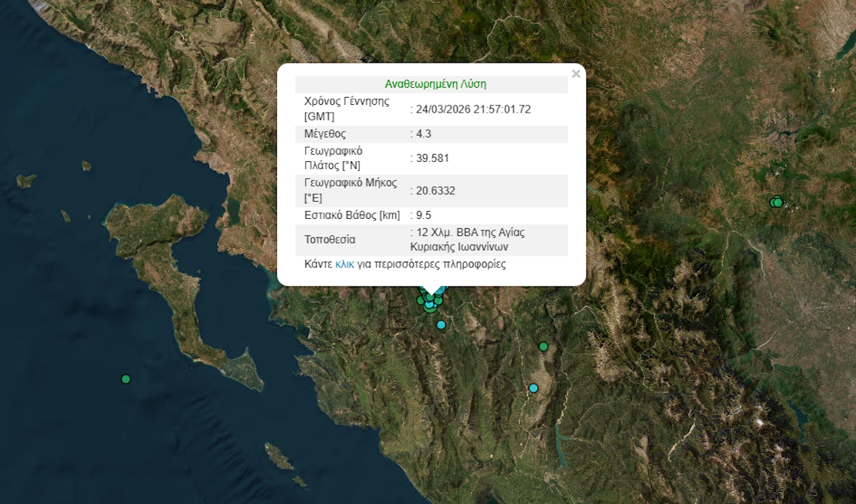
Task: Click the location text mentioning Αγίας Κυριακής Ιωαννίνων
Action: click(x=467, y=240)
